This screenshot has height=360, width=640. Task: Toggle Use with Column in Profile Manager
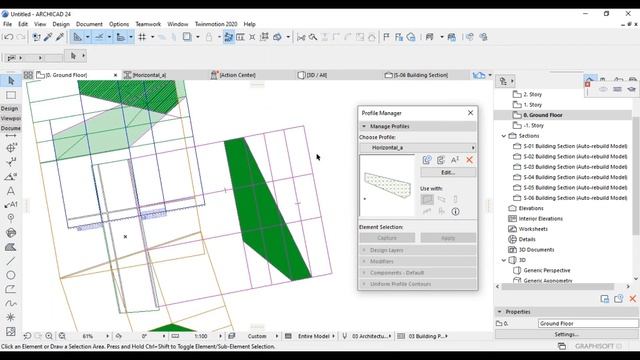(456, 199)
